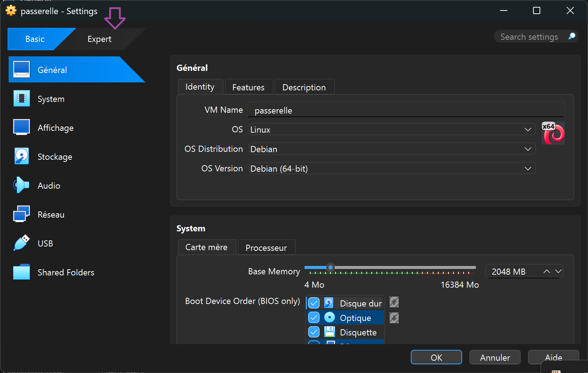Select the System chip icon in sidebar
588x373 pixels.
(21, 99)
